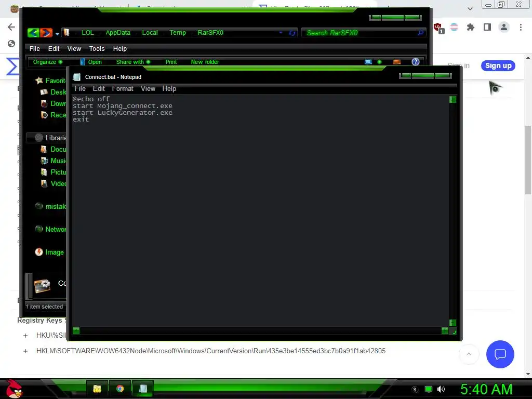This screenshot has width=532, height=399.
Task: Select Pictures library in navigation pane
Action: (x=54, y=172)
